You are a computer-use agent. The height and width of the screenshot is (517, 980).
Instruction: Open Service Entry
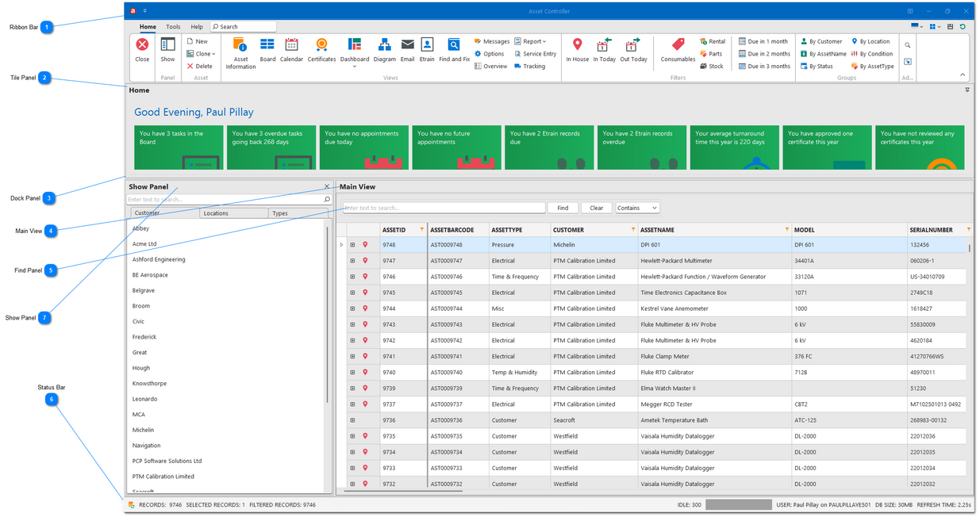point(535,54)
